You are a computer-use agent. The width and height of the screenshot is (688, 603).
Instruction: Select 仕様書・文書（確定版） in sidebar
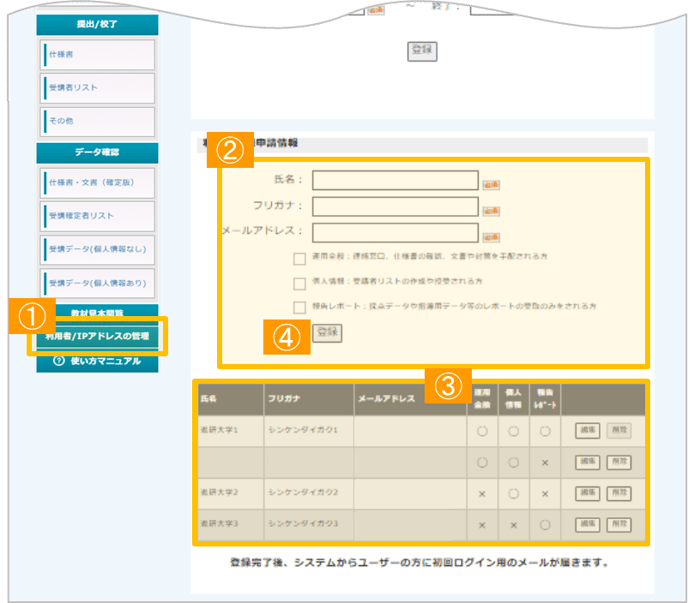98,184
